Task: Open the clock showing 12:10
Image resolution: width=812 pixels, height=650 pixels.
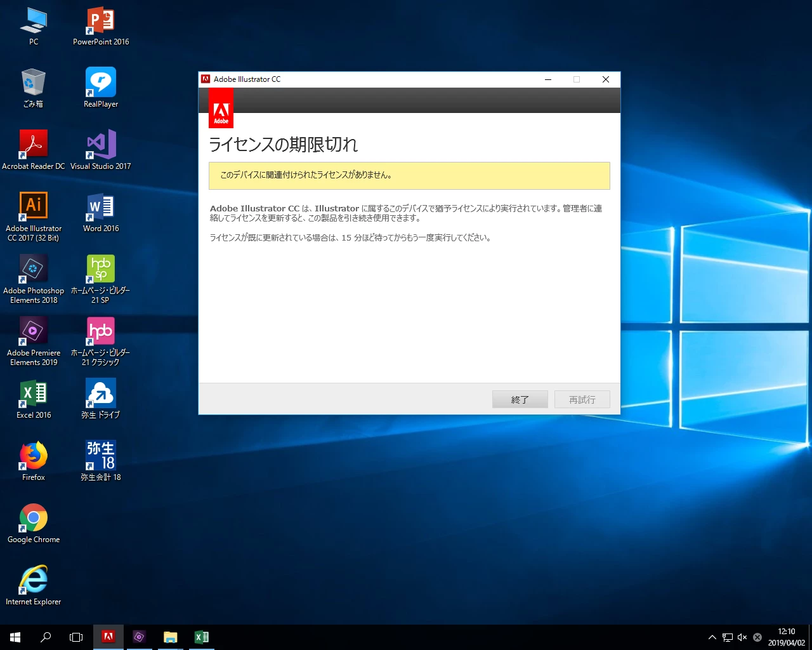Action: click(787, 637)
